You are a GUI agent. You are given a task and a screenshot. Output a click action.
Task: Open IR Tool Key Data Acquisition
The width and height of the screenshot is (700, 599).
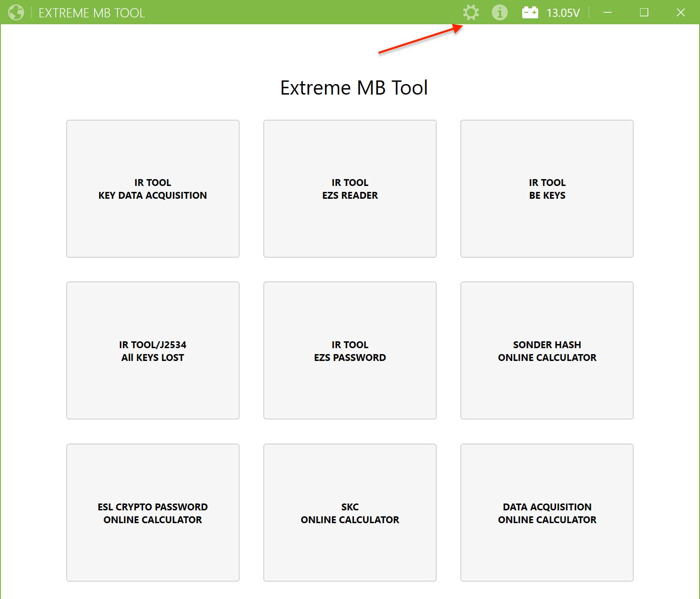tap(153, 189)
